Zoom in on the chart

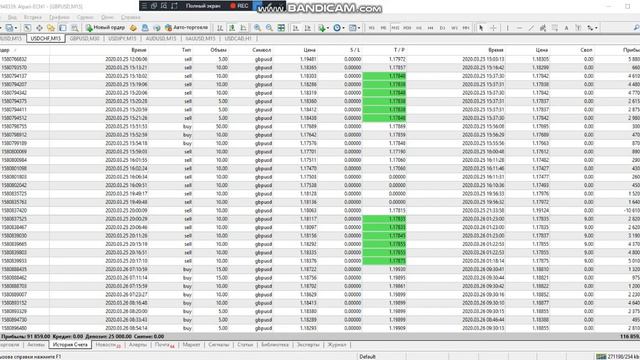tap(258, 28)
